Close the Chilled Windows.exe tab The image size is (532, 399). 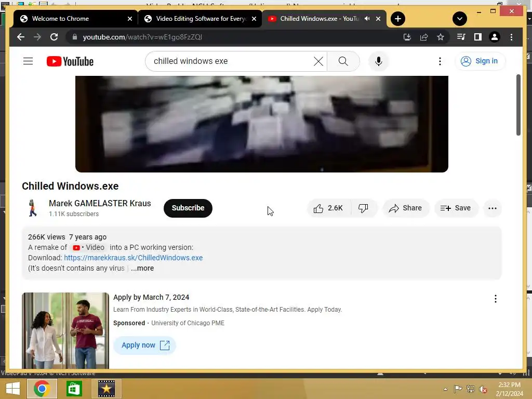pyautogui.click(x=378, y=19)
